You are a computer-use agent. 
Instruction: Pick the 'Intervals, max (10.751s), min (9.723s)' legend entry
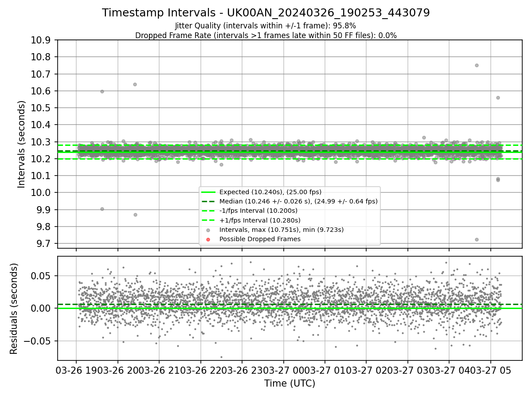coord(282,230)
